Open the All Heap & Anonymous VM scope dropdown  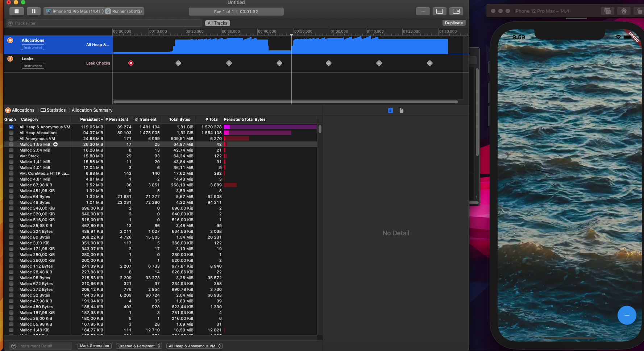click(x=194, y=346)
